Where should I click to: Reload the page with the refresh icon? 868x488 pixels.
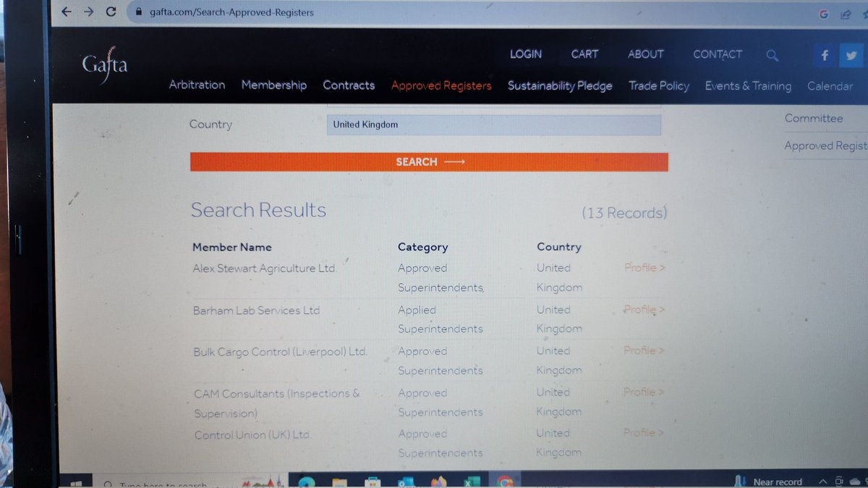coord(111,12)
